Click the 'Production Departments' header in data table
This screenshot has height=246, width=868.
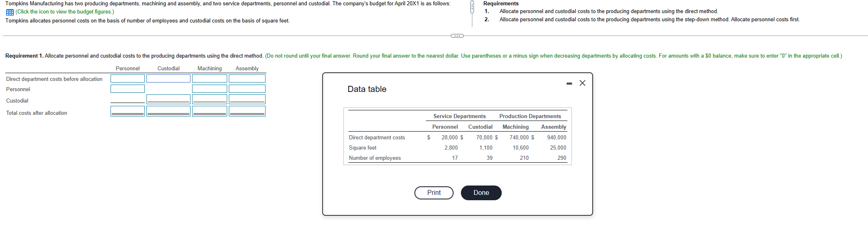[530, 116]
